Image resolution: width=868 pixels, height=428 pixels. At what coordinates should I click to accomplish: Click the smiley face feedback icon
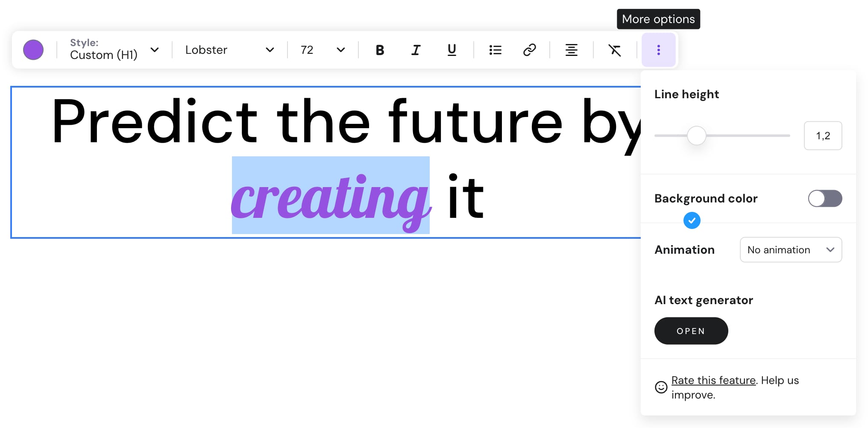(x=661, y=387)
